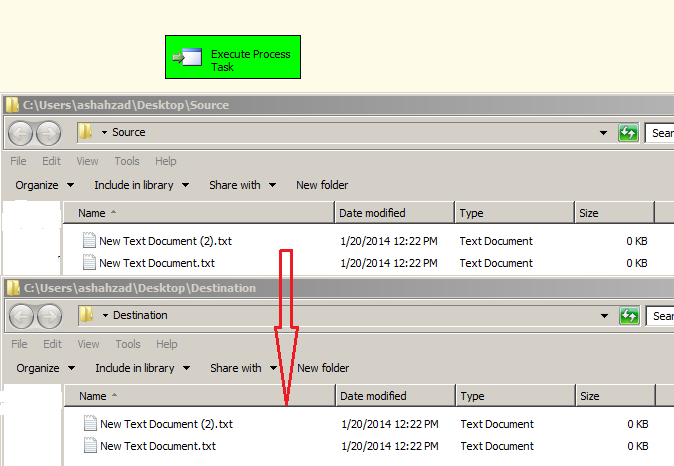Image resolution: width=674 pixels, height=466 pixels.
Task: Sort Source files by Date modified
Action: [394, 213]
